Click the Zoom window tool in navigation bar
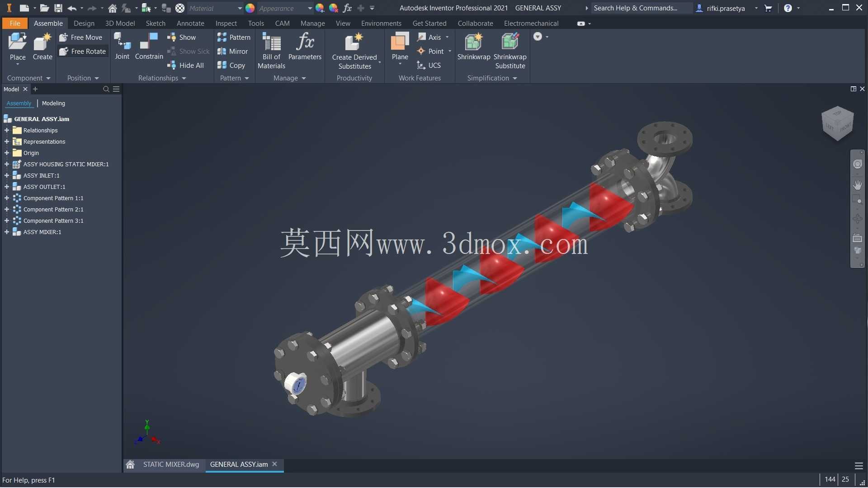 point(858,200)
